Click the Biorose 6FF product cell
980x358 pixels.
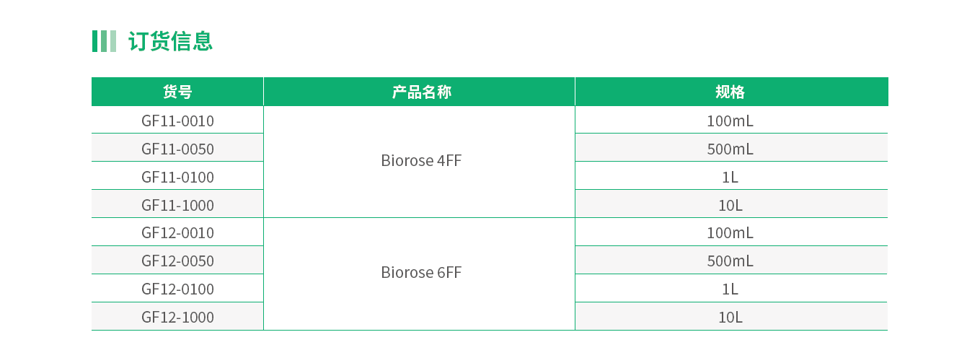(x=420, y=274)
